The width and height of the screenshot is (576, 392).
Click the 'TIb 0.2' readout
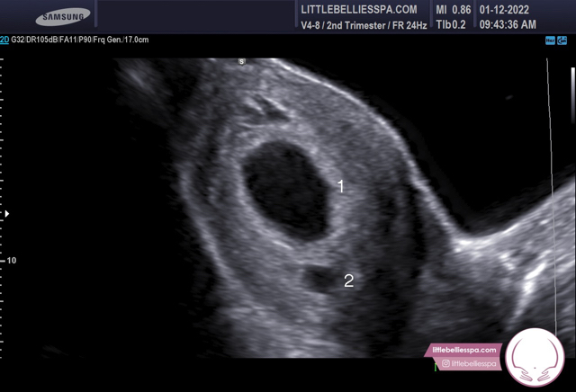(x=451, y=24)
